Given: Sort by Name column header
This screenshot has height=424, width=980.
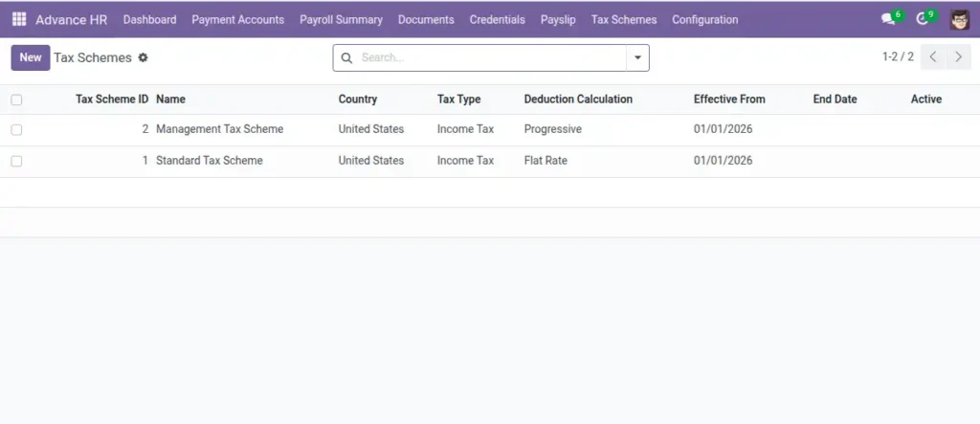Looking at the screenshot, I should [170, 99].
